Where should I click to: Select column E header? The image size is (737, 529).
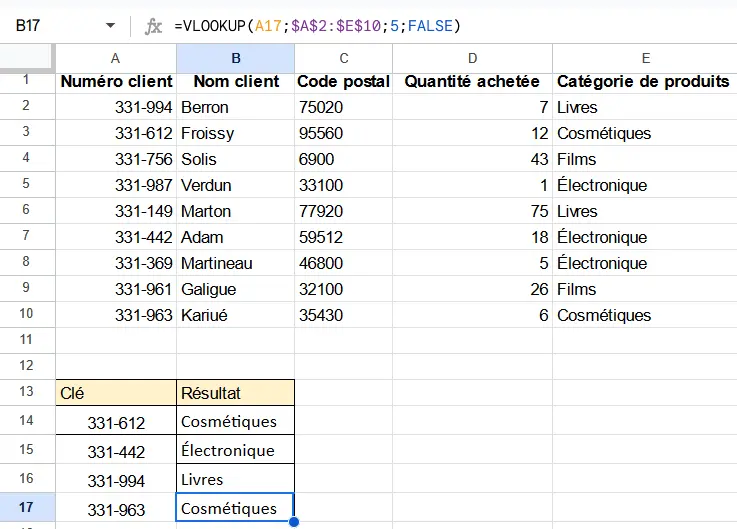point(645,58)
